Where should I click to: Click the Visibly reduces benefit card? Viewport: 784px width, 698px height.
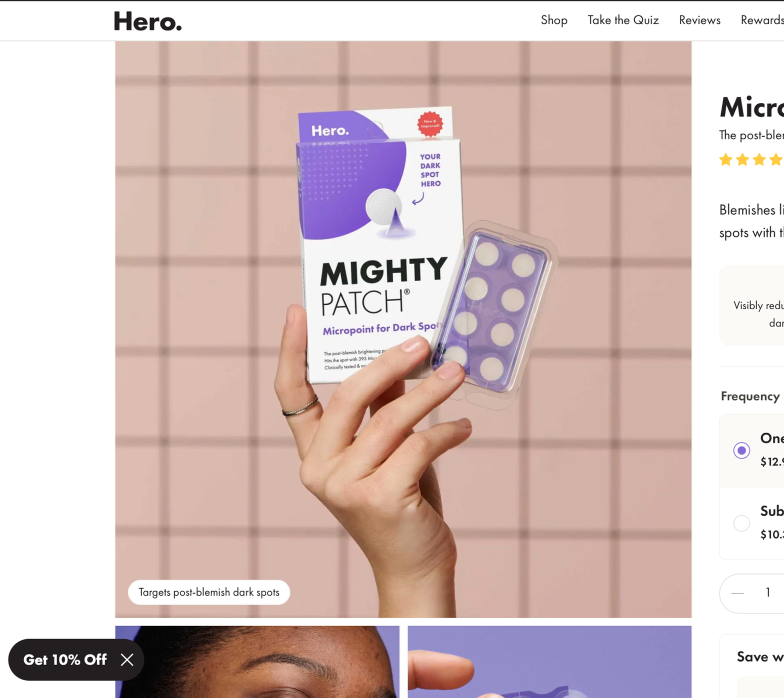click(x=752, y=305)
